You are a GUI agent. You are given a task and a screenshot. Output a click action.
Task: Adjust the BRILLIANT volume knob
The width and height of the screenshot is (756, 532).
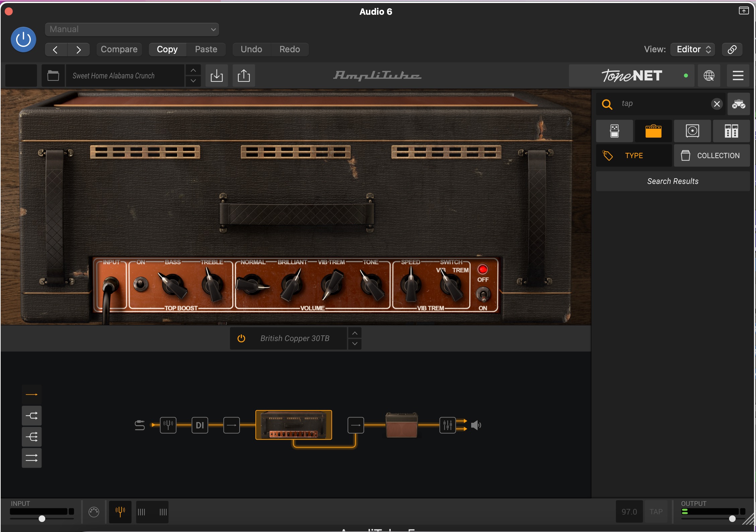(292, 285)
